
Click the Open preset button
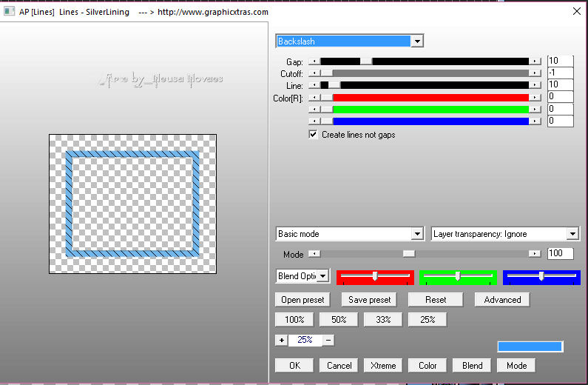303,300
